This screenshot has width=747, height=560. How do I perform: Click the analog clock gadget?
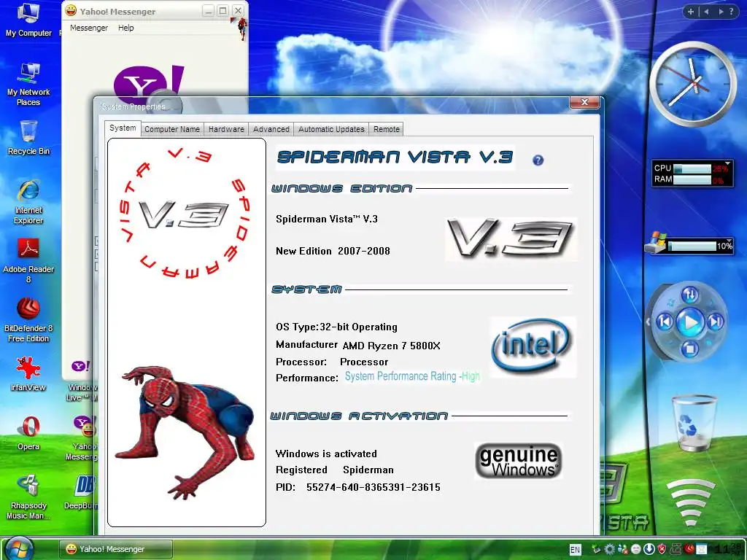[693, 85]
